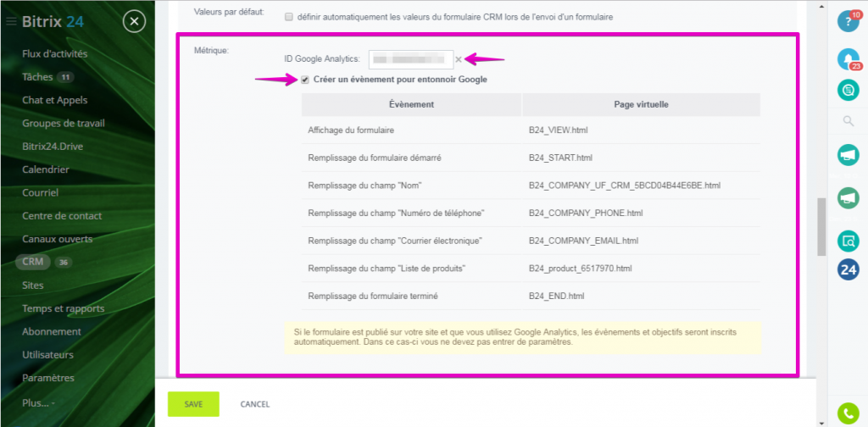Click the 'Page virtuelle' column header
Image resolution: width=868 pixels, height=427 pixels.
[x=642, y=104]
